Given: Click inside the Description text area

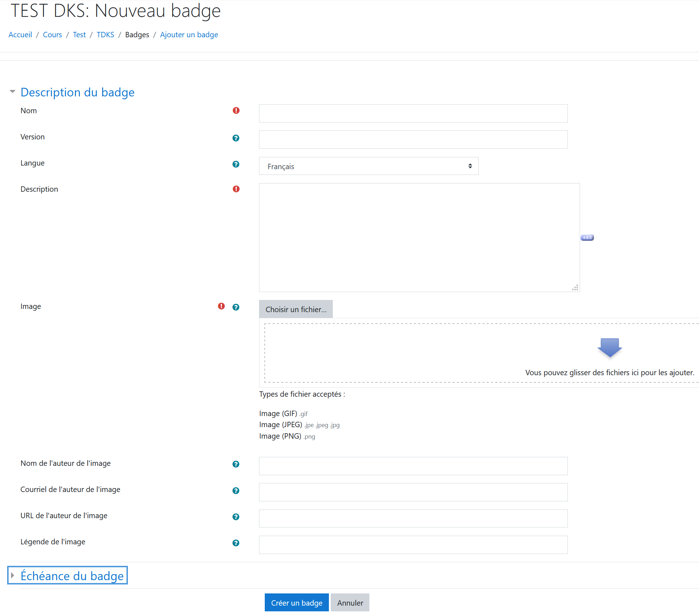Looking at the screenshot, I should click(419, 238).
